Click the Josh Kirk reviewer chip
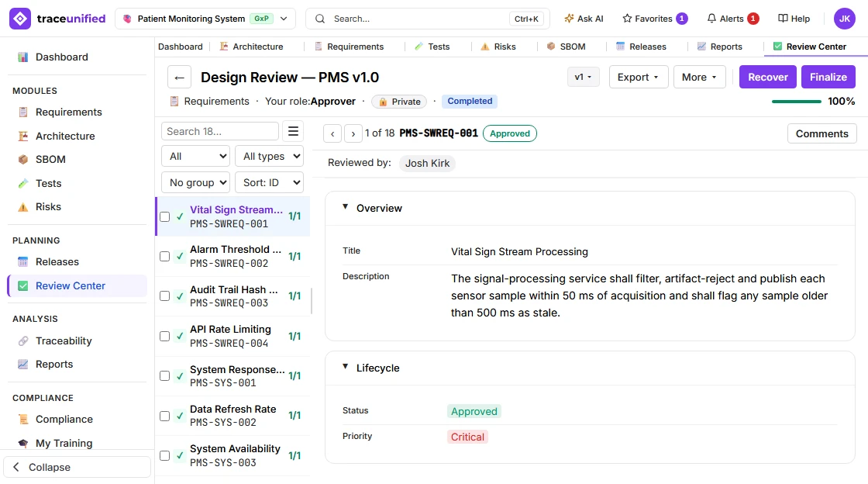 [427, 164]
